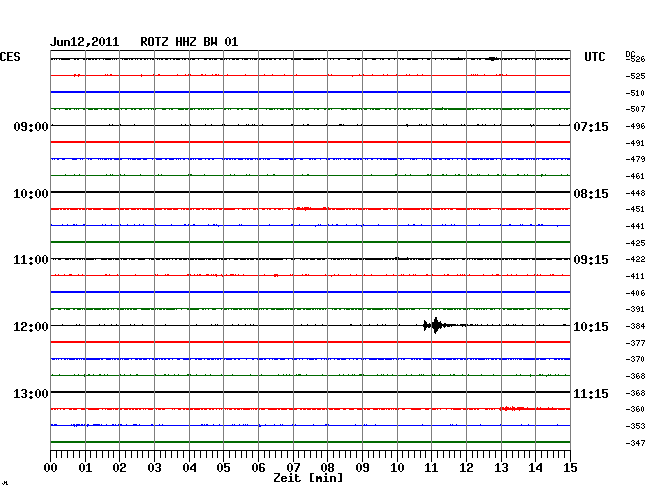Click the date label Jun12,2011

pyautogui.click(x=85, y=42)
